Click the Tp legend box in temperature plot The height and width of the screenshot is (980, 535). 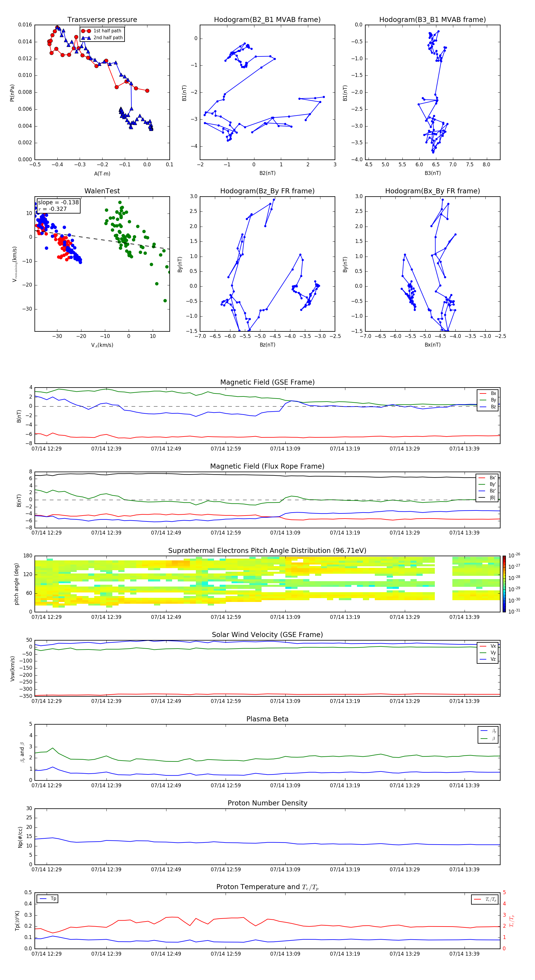[48, 899]
